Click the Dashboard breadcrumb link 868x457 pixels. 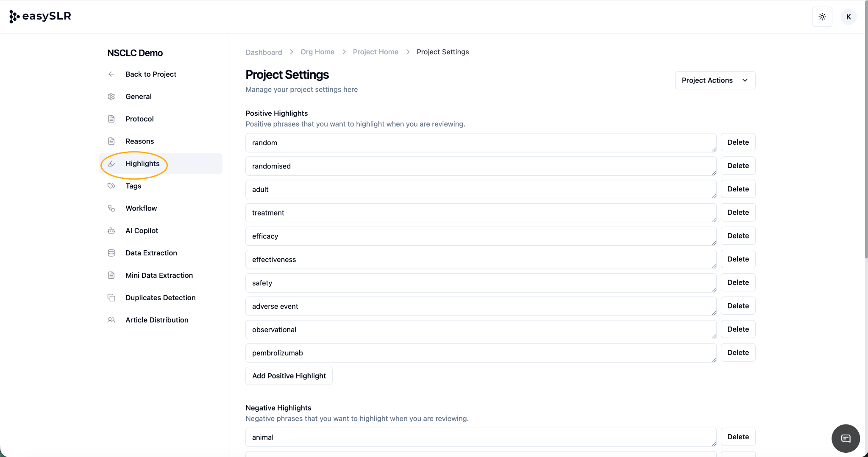[264, 52]
